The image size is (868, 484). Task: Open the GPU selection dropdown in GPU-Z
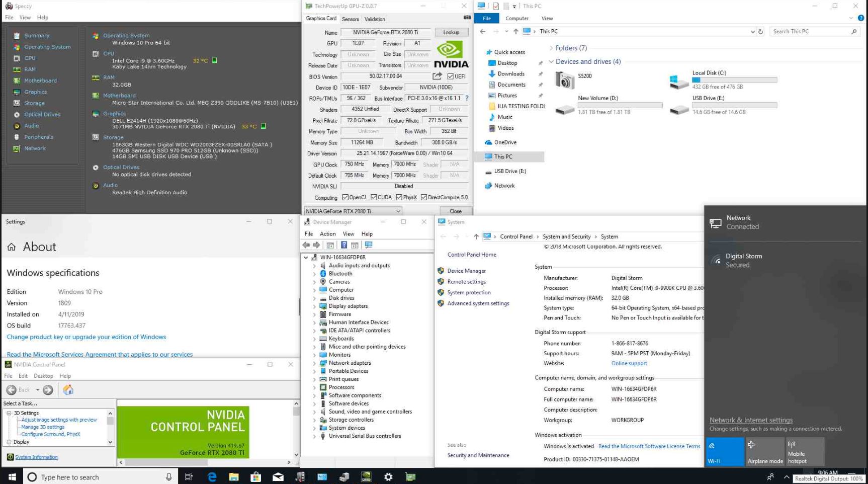click(x=353, y=211)
